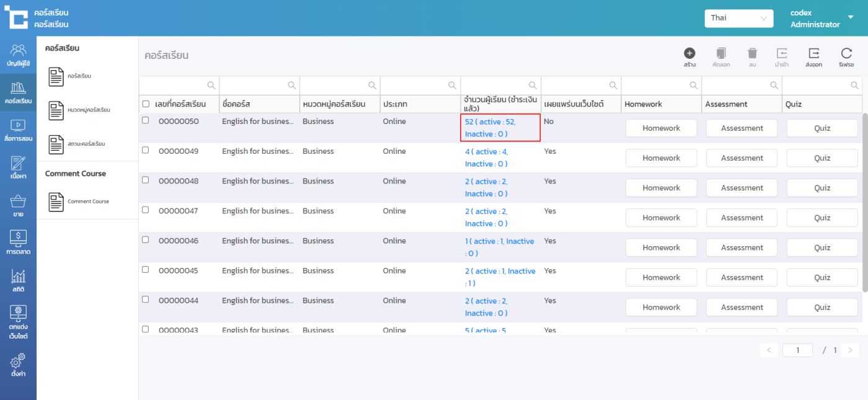The height and width of the screenshot is (400, 868).
Task: Click Homework button for course 00000049
Action: [661, 158]
